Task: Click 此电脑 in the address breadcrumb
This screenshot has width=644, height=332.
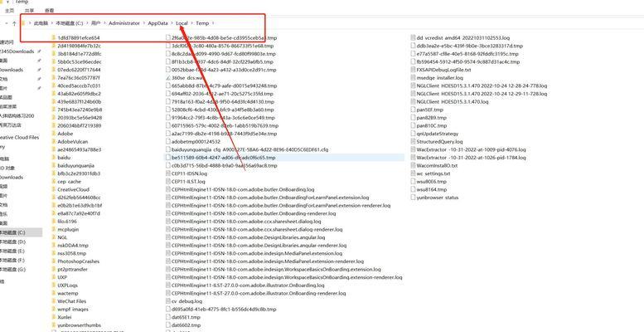Action: click(x=41, y=23)
